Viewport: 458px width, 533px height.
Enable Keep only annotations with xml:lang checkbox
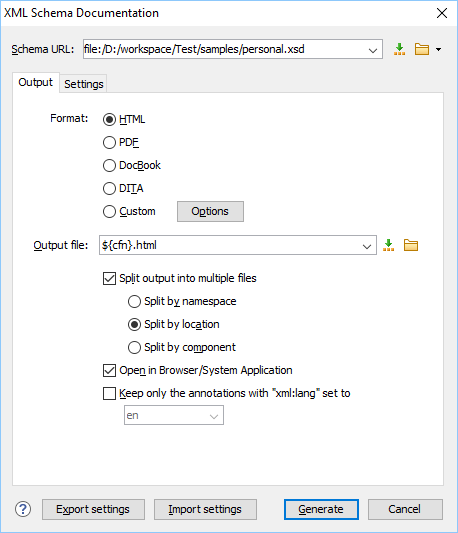[x=109, y=394]
